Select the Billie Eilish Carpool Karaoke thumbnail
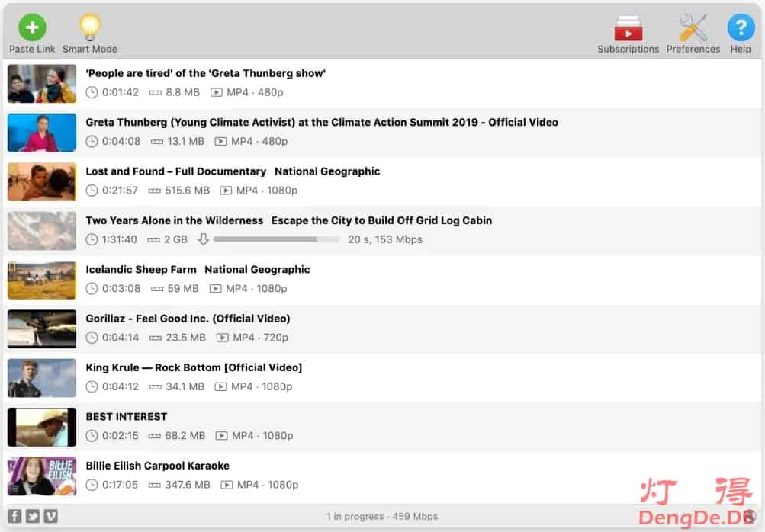765x532 pixels. 42,476
